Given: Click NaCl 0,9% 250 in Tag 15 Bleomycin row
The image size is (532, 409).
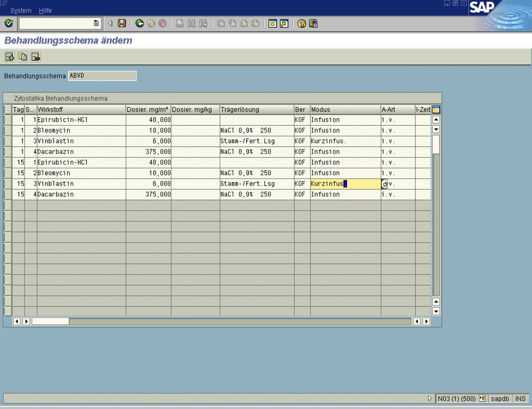Looking at the screenshot, I should pos(257,173).
